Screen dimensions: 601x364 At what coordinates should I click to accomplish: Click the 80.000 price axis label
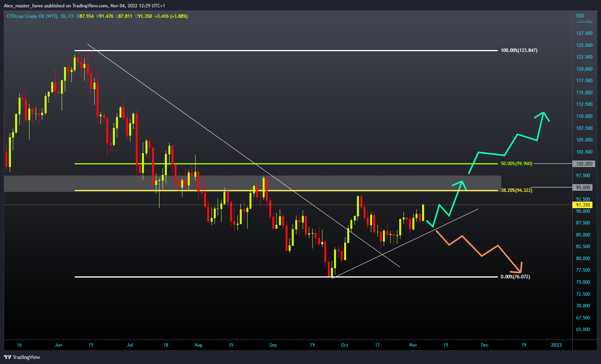[583, 259]
